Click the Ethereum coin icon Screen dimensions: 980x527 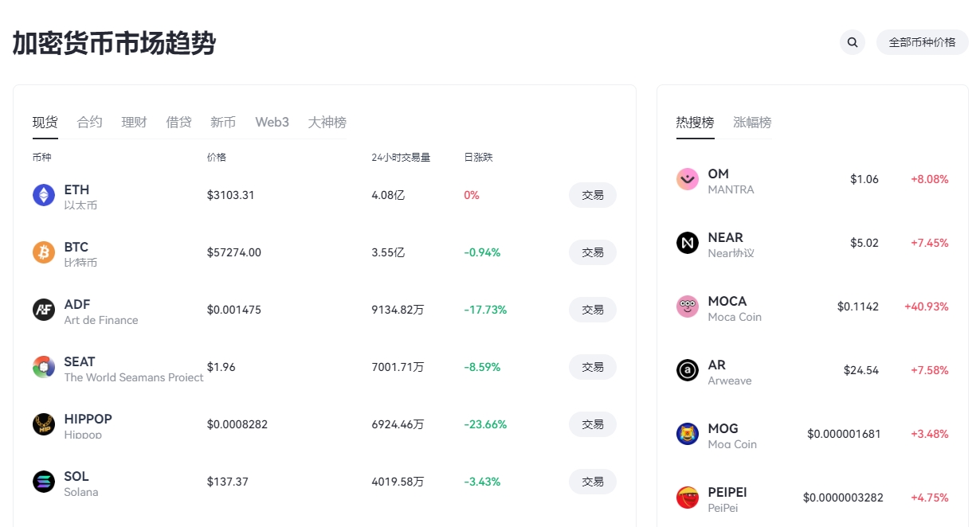click(x=44, y=195)
